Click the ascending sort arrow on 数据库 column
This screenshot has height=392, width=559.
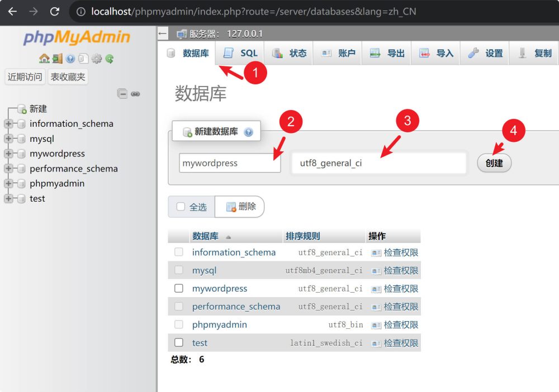pos(228,237)
